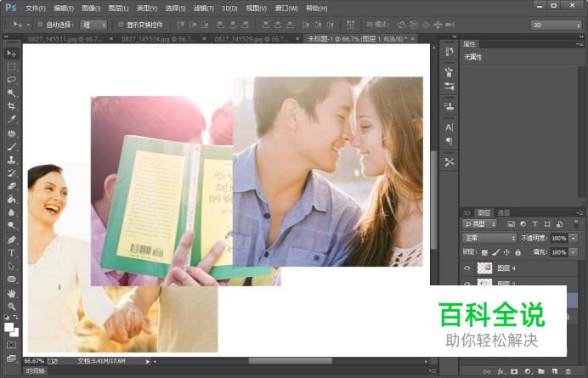This screenshot has height=378, width=588.
Task: Select the Move tool in the toolbox
Action: pos(12,54)
